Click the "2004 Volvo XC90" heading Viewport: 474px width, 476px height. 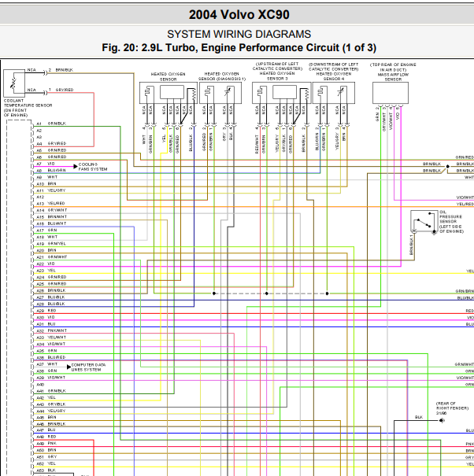point(239,15)
